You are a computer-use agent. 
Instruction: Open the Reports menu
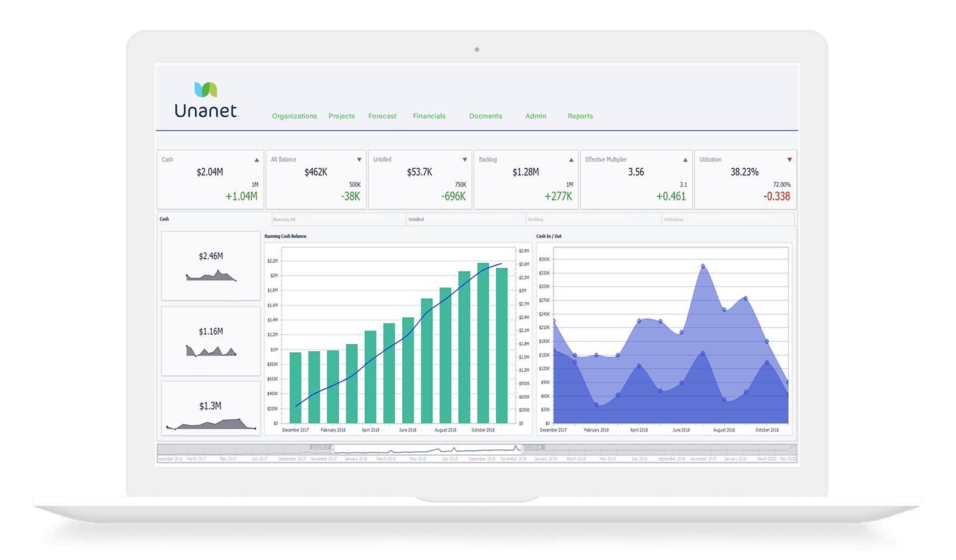pyautogui.click(x=580, y=116)
